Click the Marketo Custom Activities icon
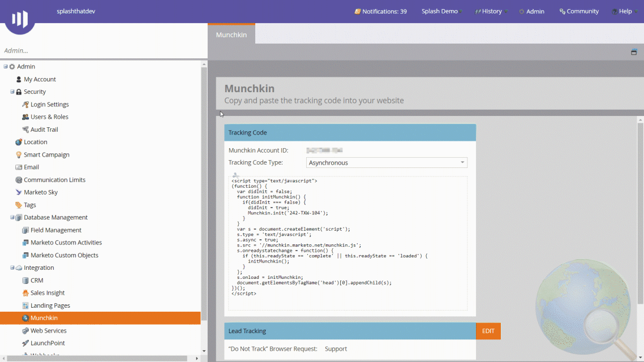Screen dimensions: 644x362 coord(25,243)
